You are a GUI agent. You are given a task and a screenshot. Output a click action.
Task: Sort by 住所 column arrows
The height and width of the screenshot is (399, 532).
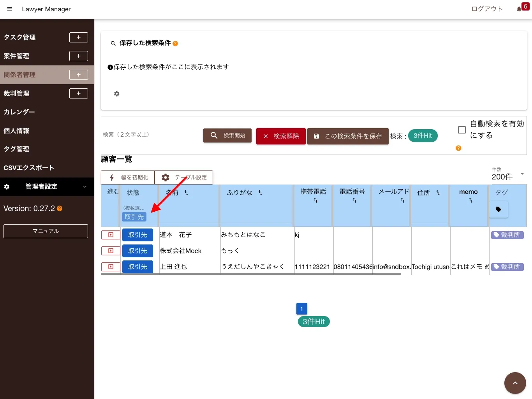438,193
